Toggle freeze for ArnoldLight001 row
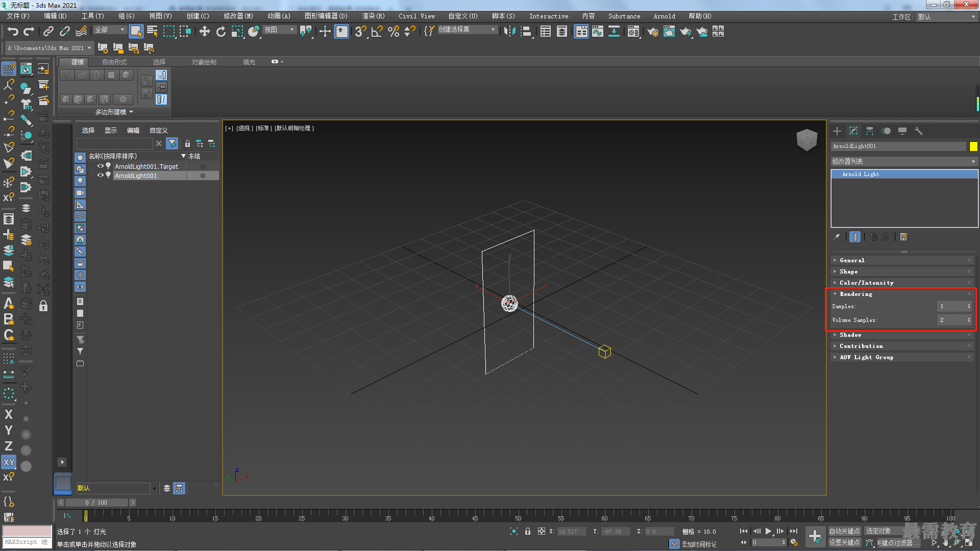 click(x=203, y=176)
